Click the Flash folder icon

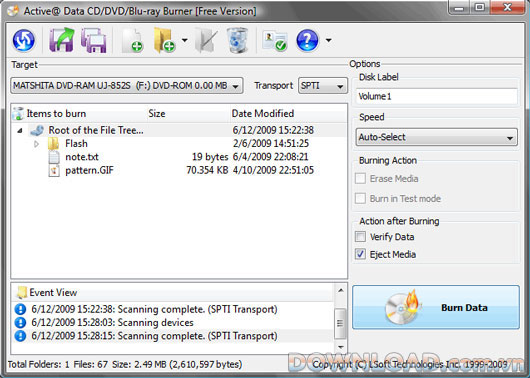[53, 144]
